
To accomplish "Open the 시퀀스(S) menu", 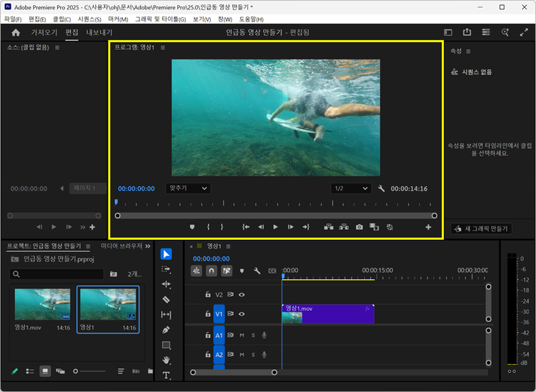I will click(89, 19).
